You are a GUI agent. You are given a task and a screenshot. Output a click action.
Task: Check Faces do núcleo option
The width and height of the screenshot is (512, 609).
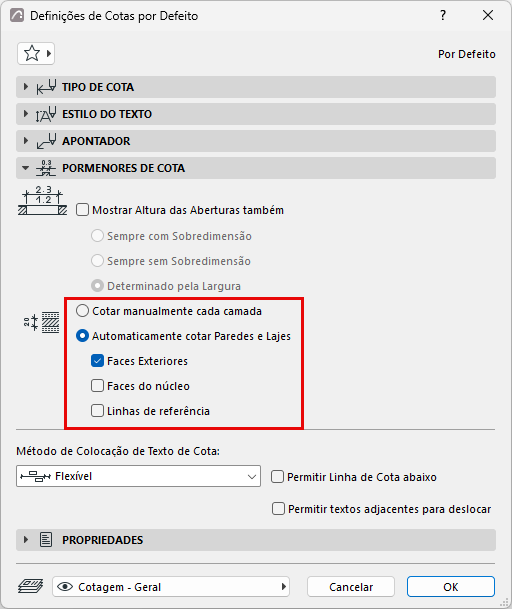[97, 386]
